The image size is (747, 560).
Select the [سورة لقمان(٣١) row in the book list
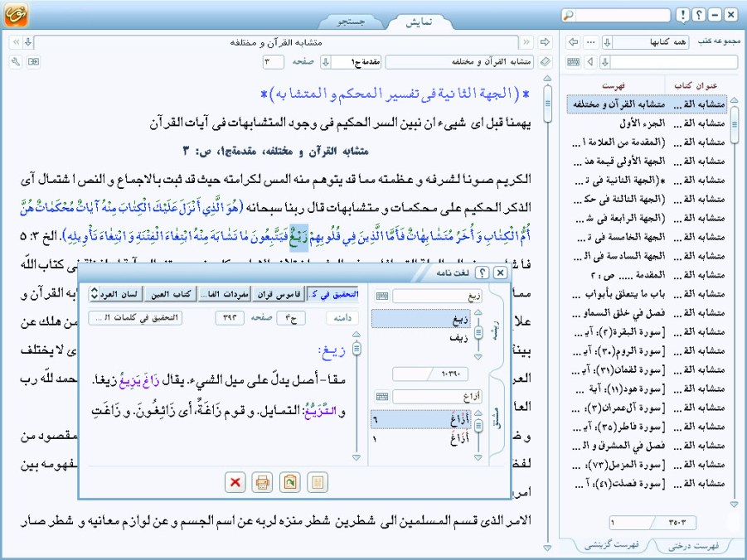pyautogui.click(x=648, y=370)
